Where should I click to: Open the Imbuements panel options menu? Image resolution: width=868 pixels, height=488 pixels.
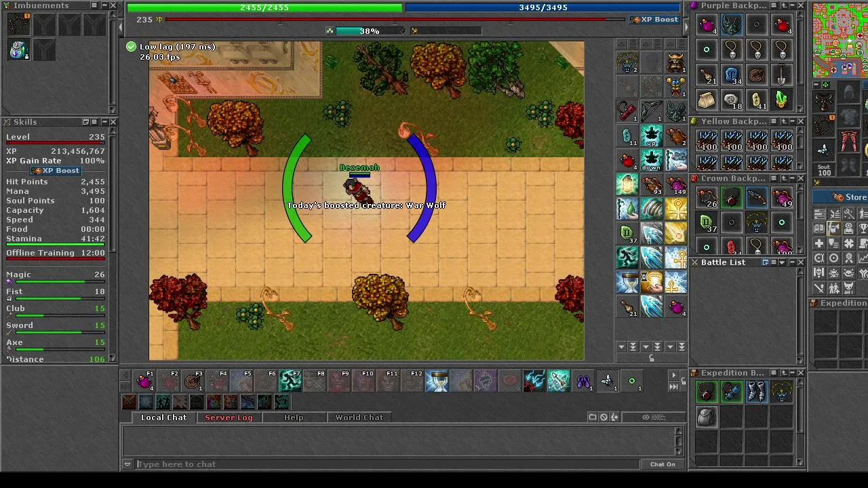[95, 5]
